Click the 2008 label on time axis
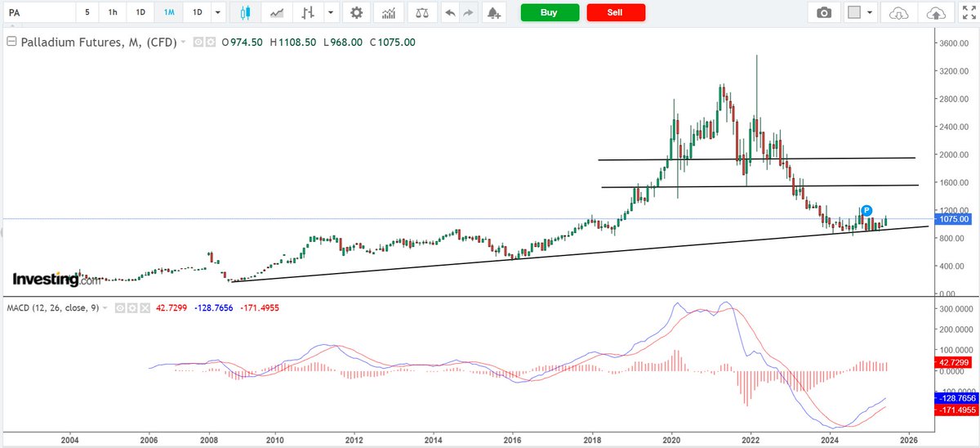This screenshot has width=980, height=448. [x=210, y=439]
